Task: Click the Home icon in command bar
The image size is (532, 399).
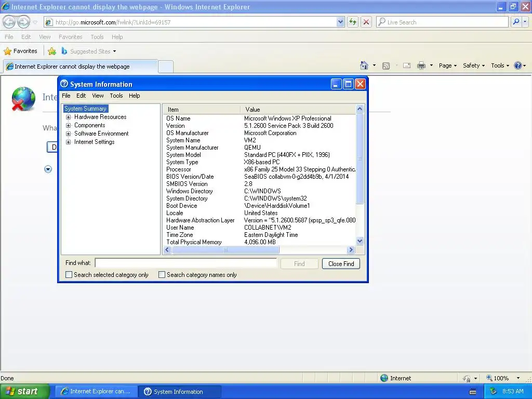Action: coord(364,65)
